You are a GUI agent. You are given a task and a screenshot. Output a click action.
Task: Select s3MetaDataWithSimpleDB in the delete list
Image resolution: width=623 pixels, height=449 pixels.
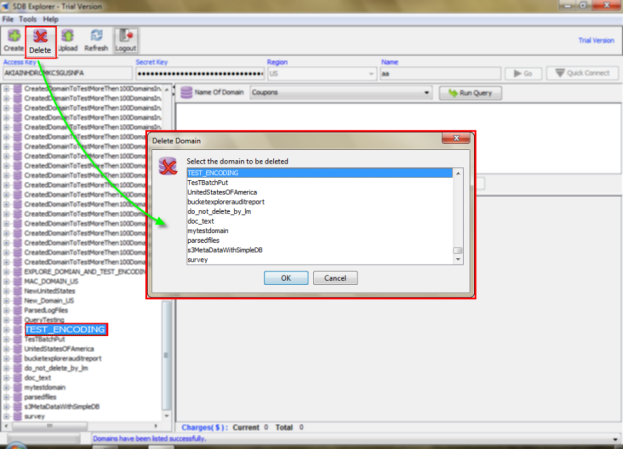[319, 250]
